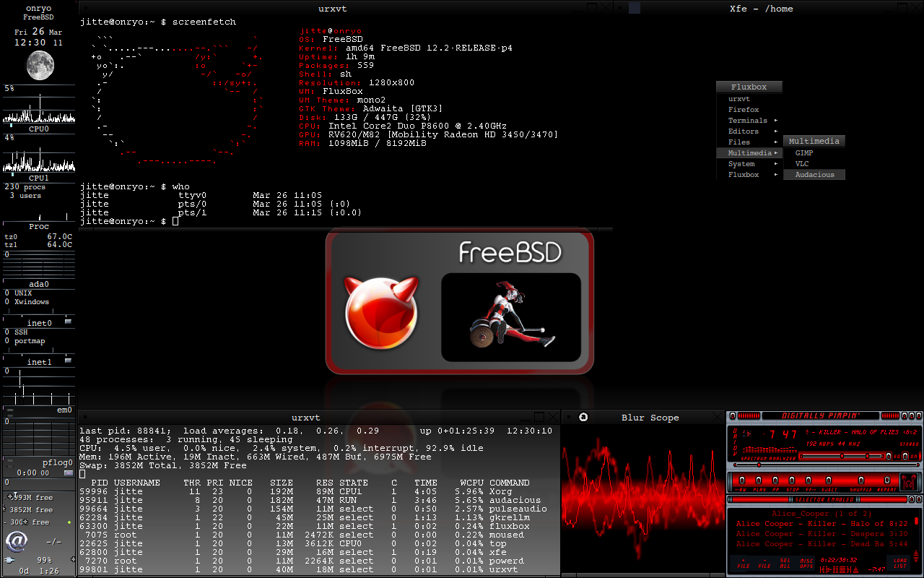Screen dimensions: 924x578
Task: Toggle the DA playlist button beside EQ
Action: click(905, 456)
